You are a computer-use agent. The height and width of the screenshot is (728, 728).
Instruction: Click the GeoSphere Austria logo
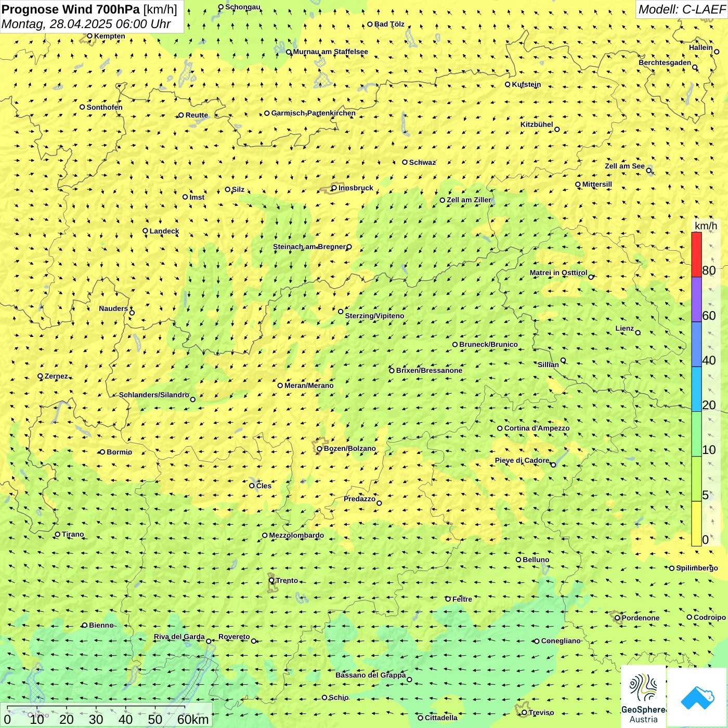point(643,697)
